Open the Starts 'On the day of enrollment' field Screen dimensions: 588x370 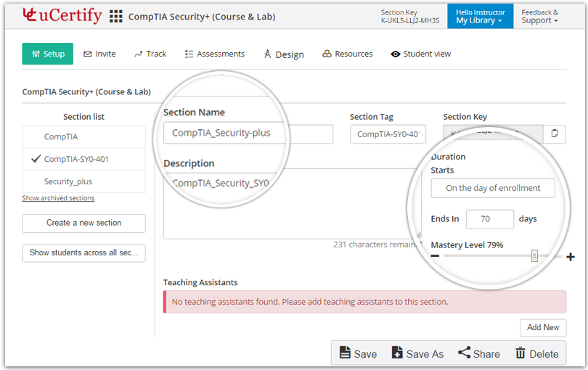493,188
